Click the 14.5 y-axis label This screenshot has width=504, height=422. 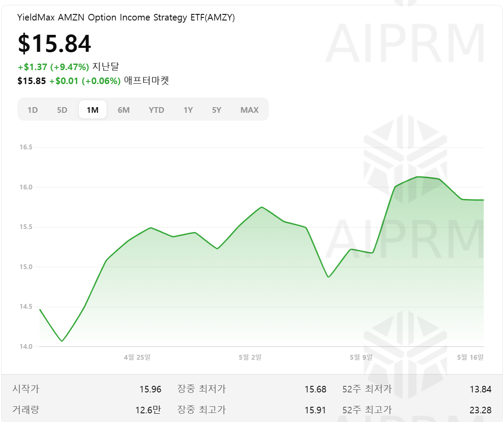(x=26, y=307)
